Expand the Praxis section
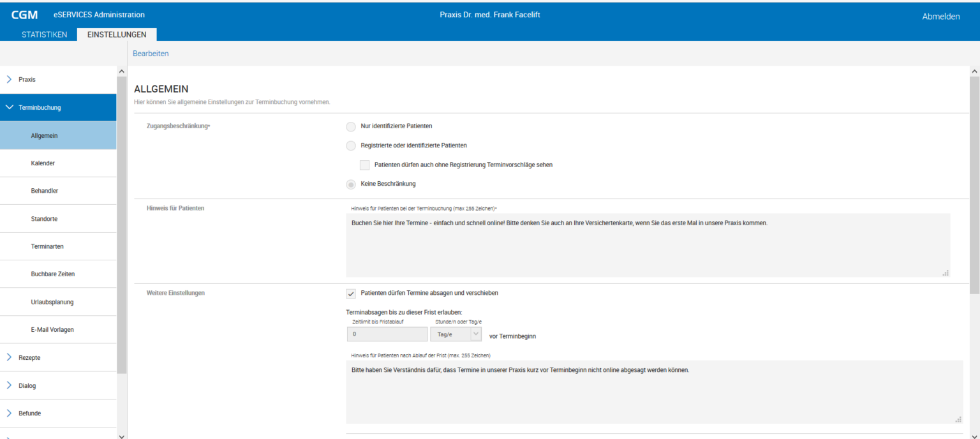Viewport: 980px width, 439px height. [26, 79]
